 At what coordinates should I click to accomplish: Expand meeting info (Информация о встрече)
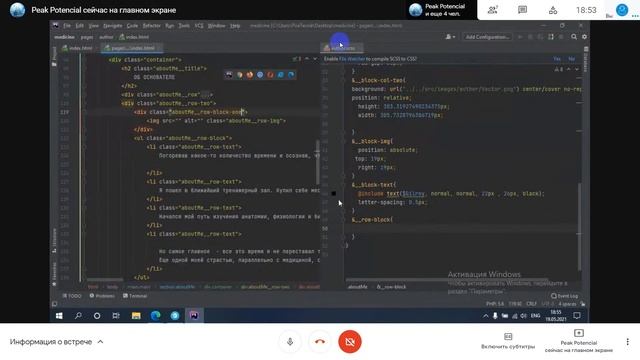click(56, 342)
